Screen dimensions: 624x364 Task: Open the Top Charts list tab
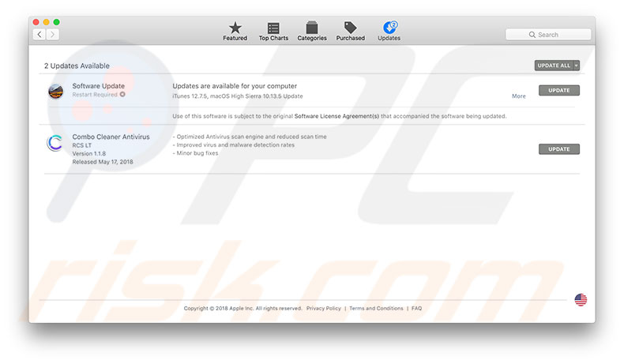[x=273, y=31]
